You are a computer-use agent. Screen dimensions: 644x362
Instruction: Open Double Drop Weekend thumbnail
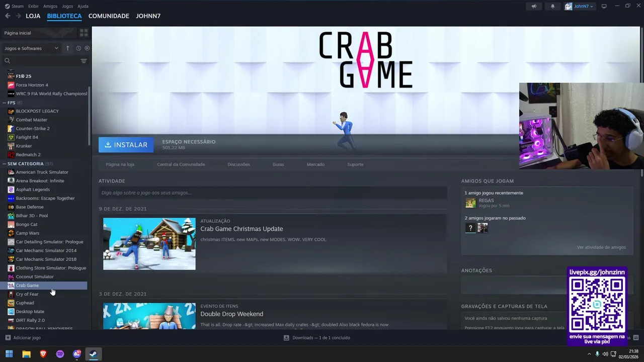tap(149, 316)
